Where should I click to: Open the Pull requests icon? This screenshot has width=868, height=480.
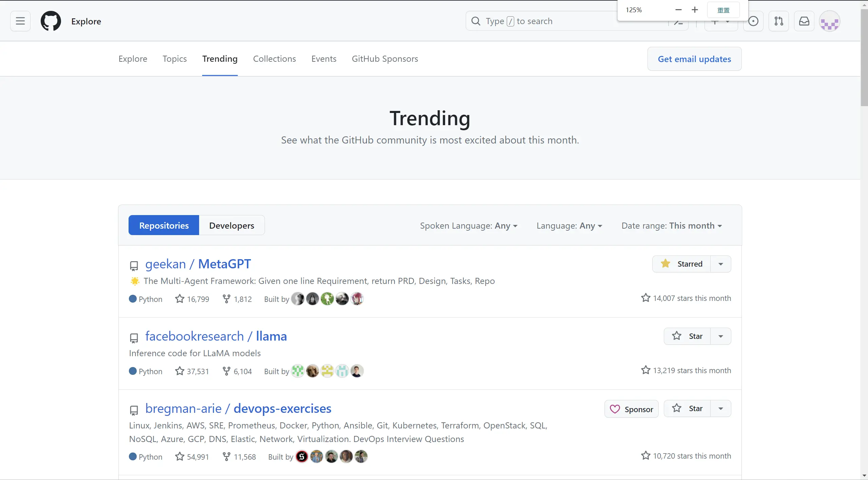(779, 21)
